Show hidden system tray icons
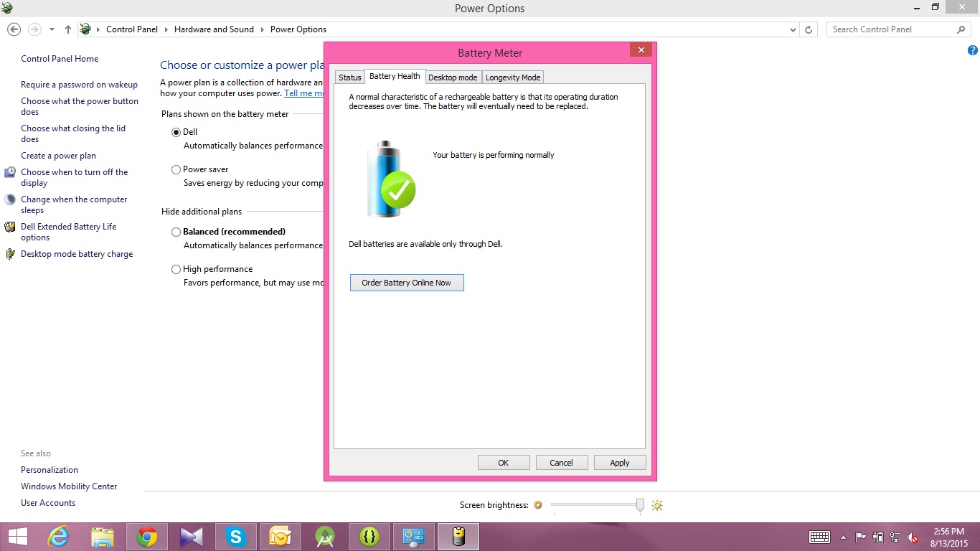Image resolution: width=980 pixels, height=551 pixels. (844, 537)
